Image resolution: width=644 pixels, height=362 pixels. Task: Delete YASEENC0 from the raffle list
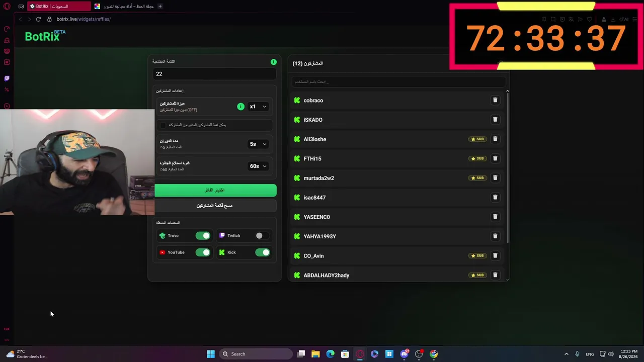click(x=495, y=217)
